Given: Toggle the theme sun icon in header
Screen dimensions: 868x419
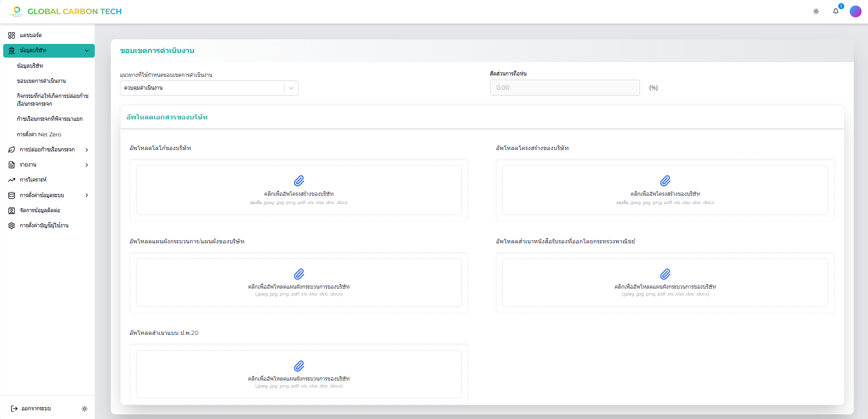Looking at the screenshot, I should [816, 11].
